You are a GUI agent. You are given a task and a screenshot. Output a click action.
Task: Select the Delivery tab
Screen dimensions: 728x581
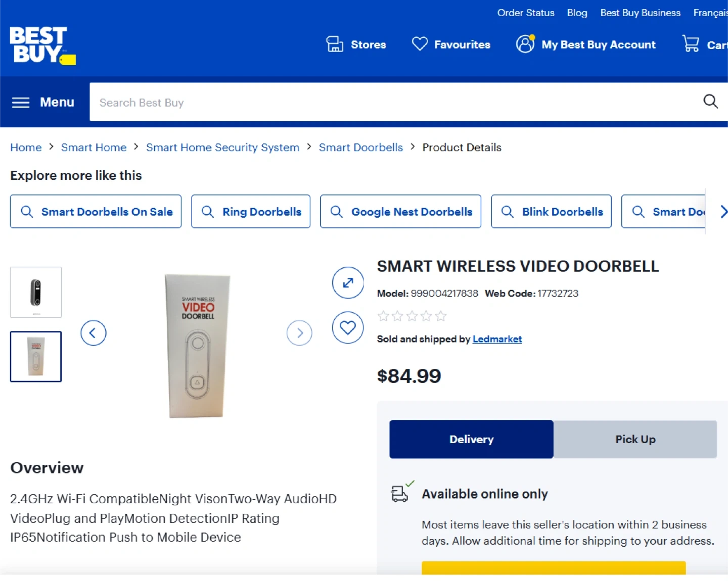[471, 439]
